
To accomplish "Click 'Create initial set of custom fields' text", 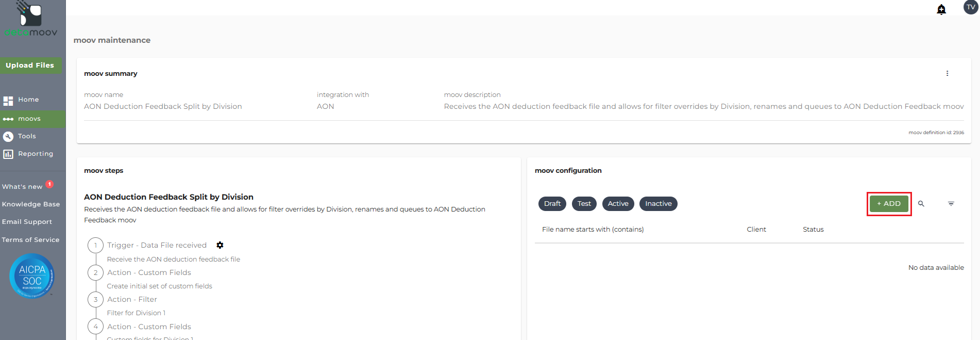I will click(160, 286).
